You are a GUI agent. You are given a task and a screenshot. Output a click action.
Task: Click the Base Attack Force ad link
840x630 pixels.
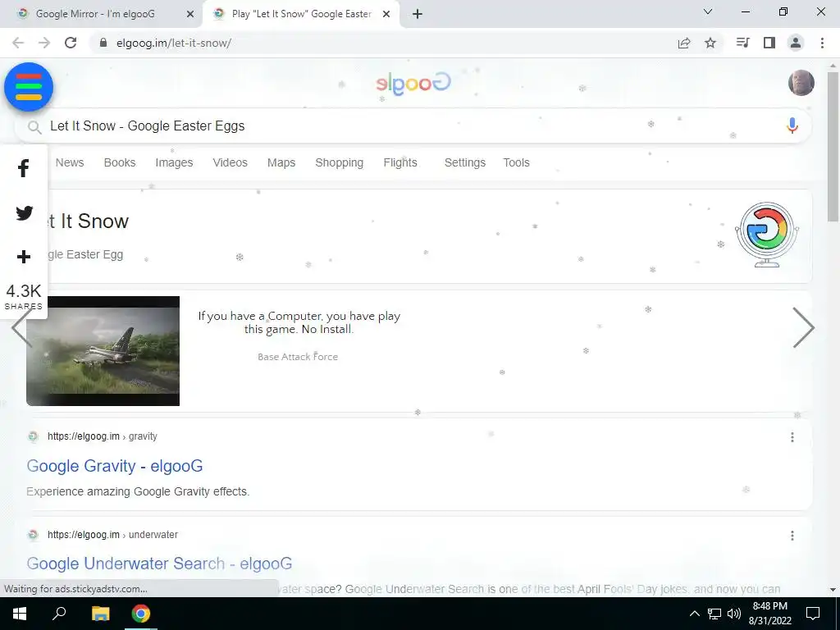298,357
